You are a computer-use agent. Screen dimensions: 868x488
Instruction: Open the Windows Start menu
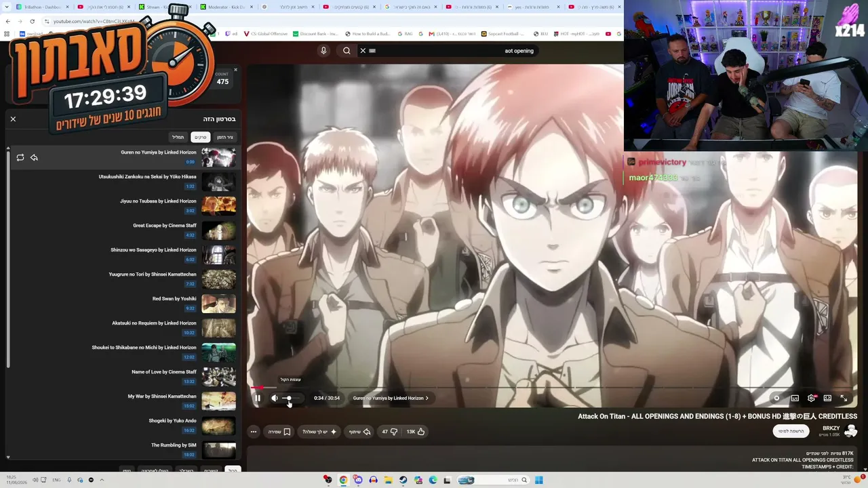click(x=538, y=481)
